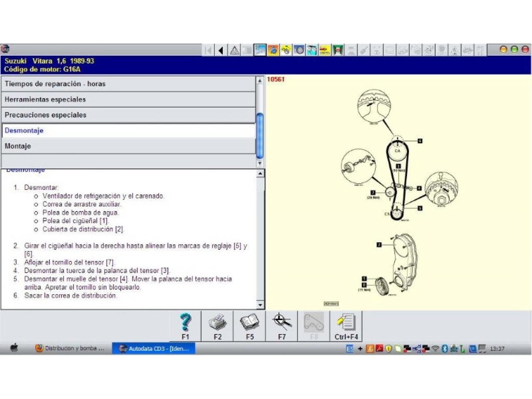Click 'Cubierta de distribución [2]' bullet
This screenshot has height=399, width=532.
click(x=83, y=229)
